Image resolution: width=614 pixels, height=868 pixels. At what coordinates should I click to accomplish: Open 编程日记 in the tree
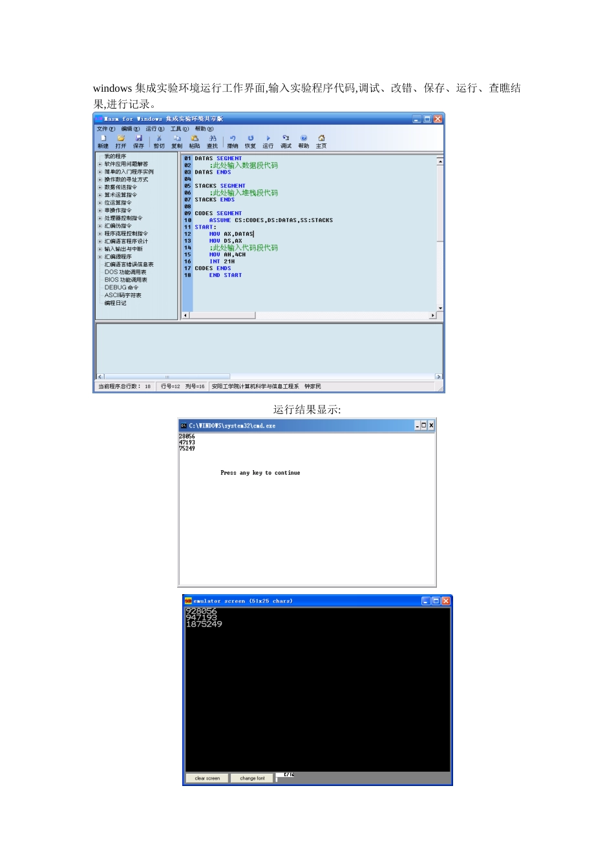pyautogui.click(x=116, y=304)
